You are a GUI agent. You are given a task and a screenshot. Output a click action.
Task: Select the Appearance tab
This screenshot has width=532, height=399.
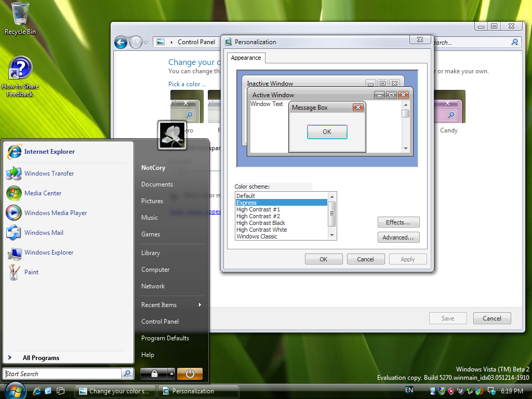tap(246, 58)
